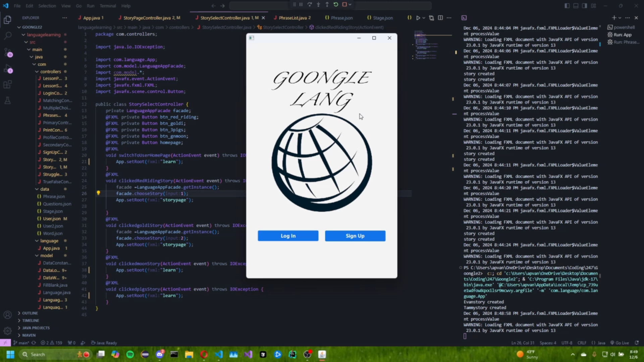Open the Accounts menu icon
The image size is (644, 362).
point(7,315)
